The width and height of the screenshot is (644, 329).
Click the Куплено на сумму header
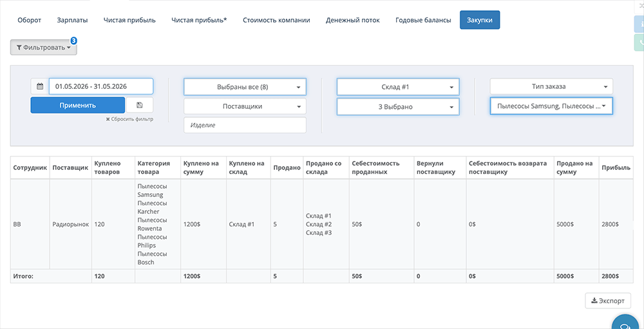pos(204,167)
